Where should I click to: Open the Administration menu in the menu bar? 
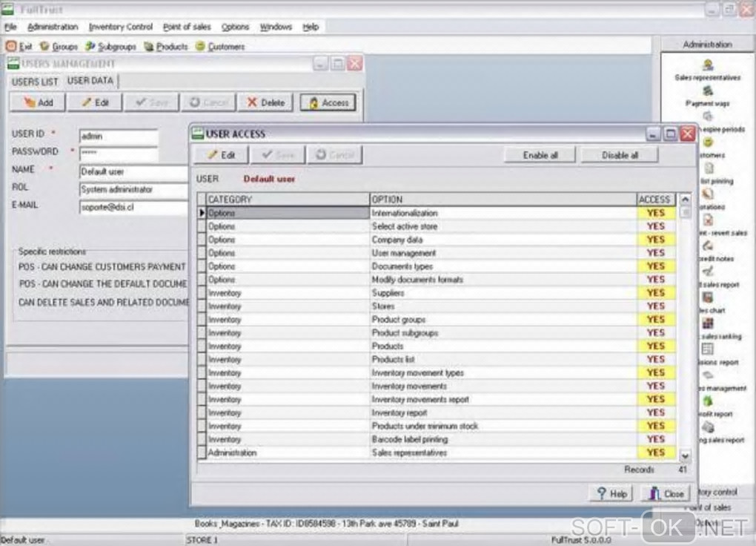point(53,27)
